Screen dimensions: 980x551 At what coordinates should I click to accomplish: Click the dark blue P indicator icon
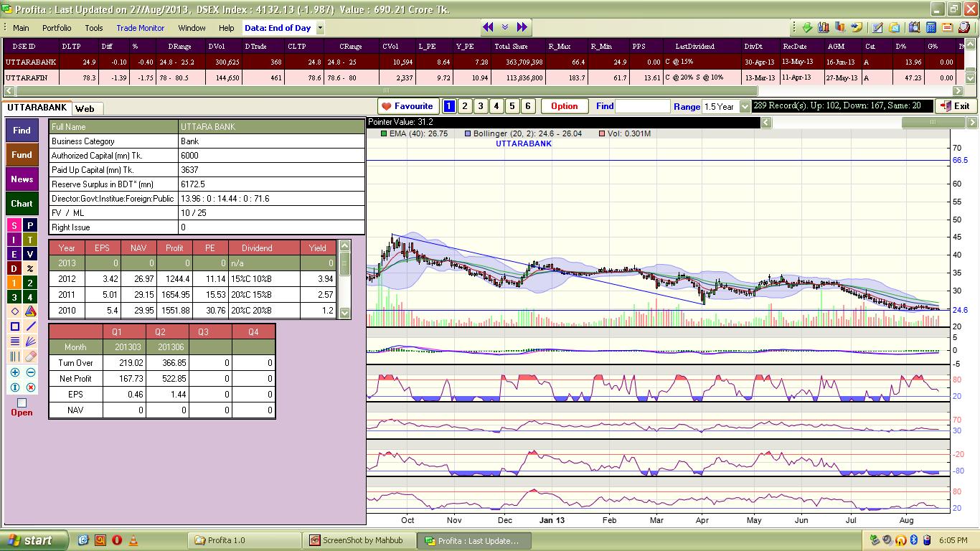tap(30, 225)
